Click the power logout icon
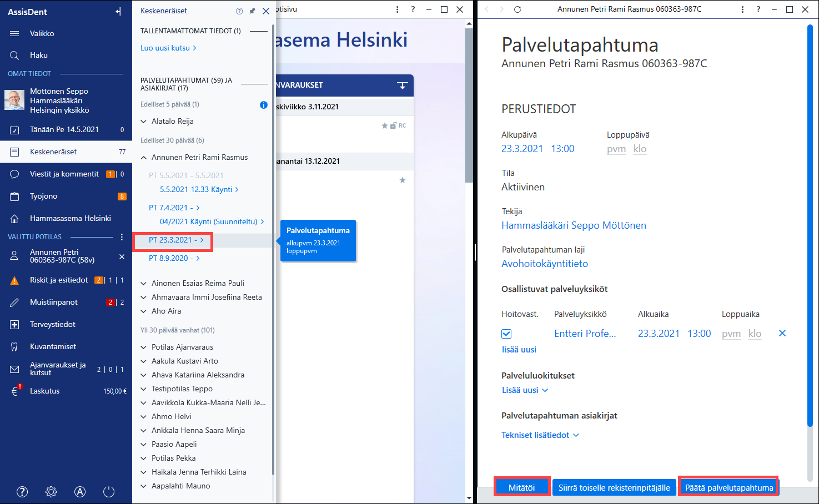The image size is (819, 504). [109, 492]
